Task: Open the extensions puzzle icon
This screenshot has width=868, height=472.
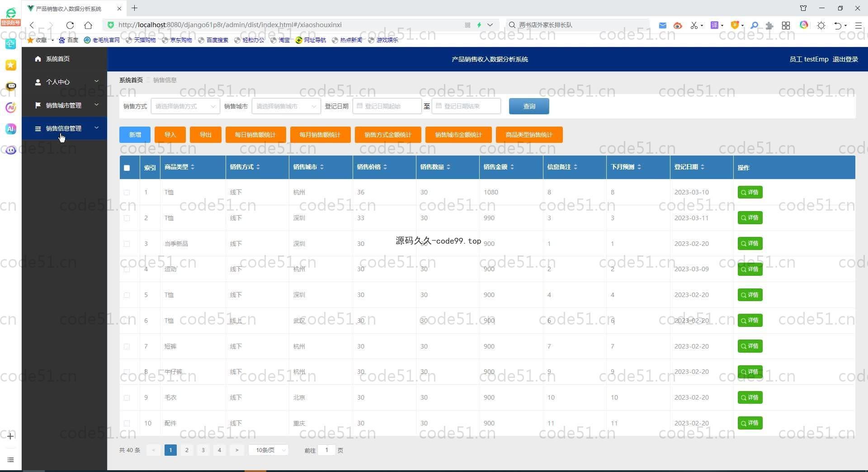Action: point(769,25)
